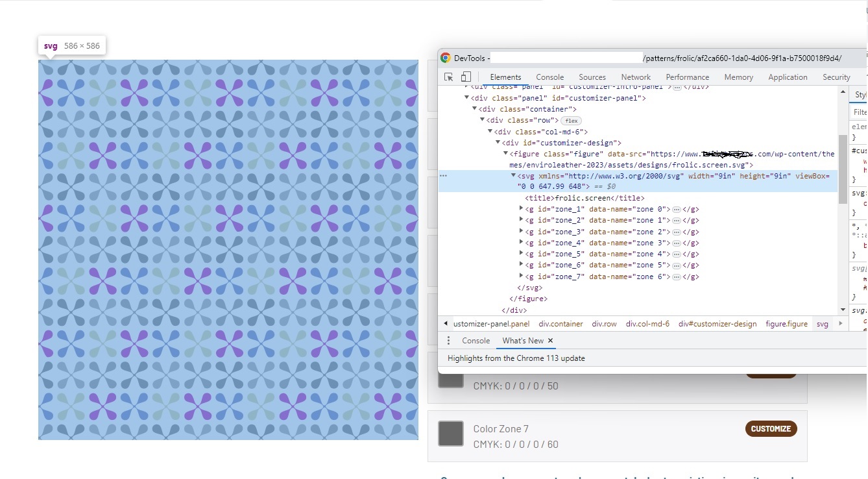Click Customize button for Color Zone 7
Viewport: 868px width, 479px height.
(771, 429)
